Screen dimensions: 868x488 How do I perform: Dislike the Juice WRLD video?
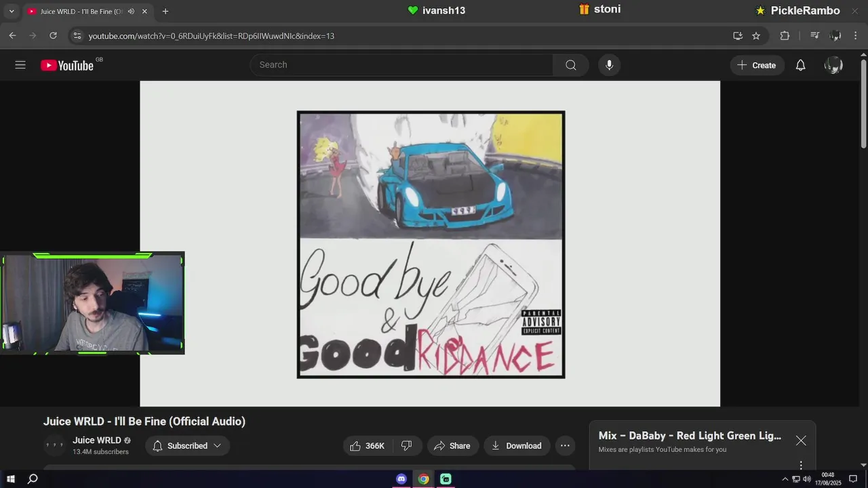click(x=407, y=445)
